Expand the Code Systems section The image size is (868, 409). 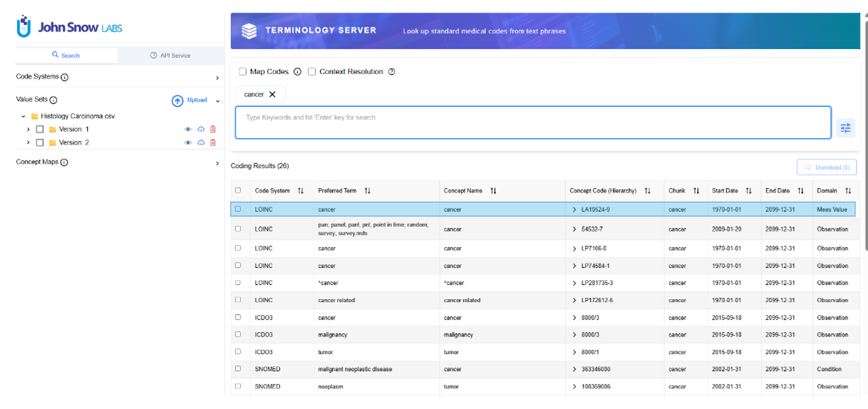[217, 78]
